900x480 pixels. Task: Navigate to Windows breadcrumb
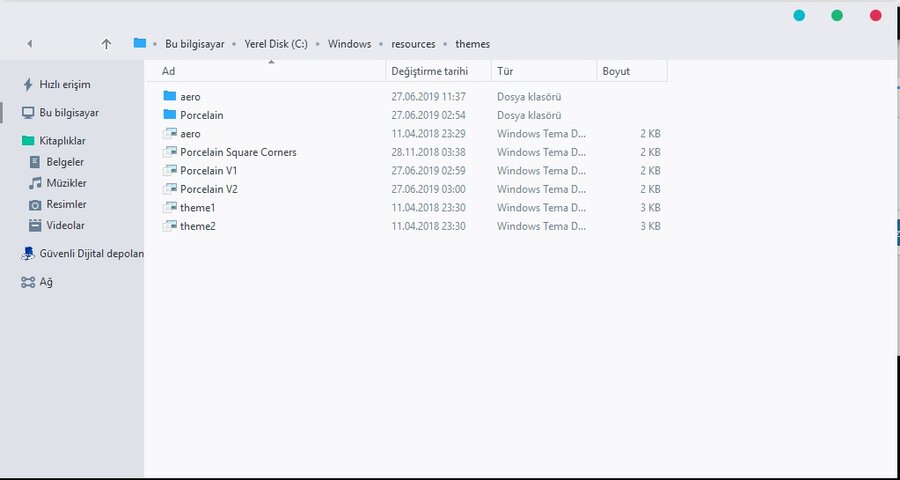click(350, 44)
